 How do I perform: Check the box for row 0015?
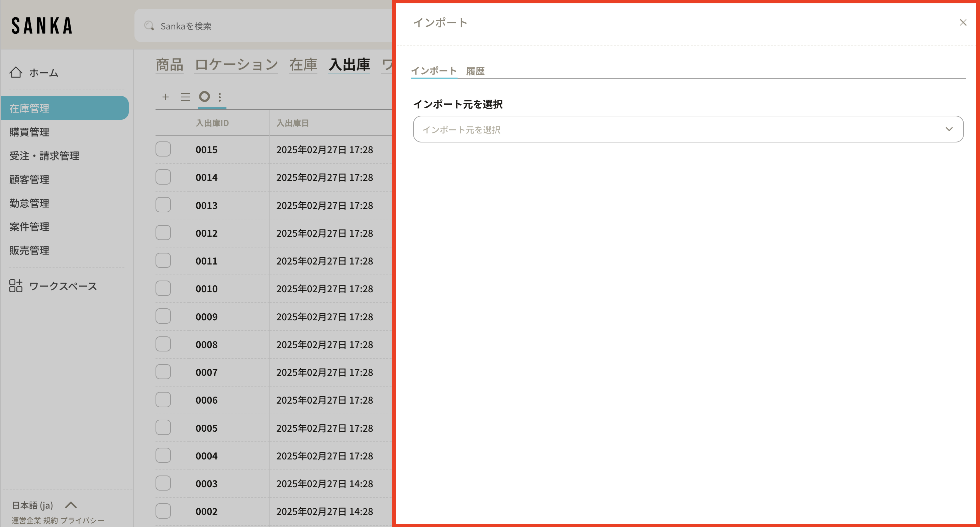[163, 149]
